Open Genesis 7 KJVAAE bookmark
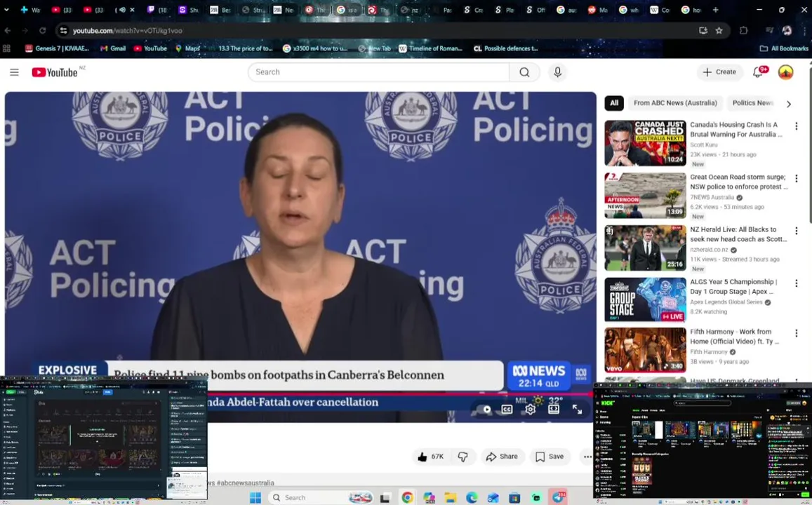 pos(57,48)
